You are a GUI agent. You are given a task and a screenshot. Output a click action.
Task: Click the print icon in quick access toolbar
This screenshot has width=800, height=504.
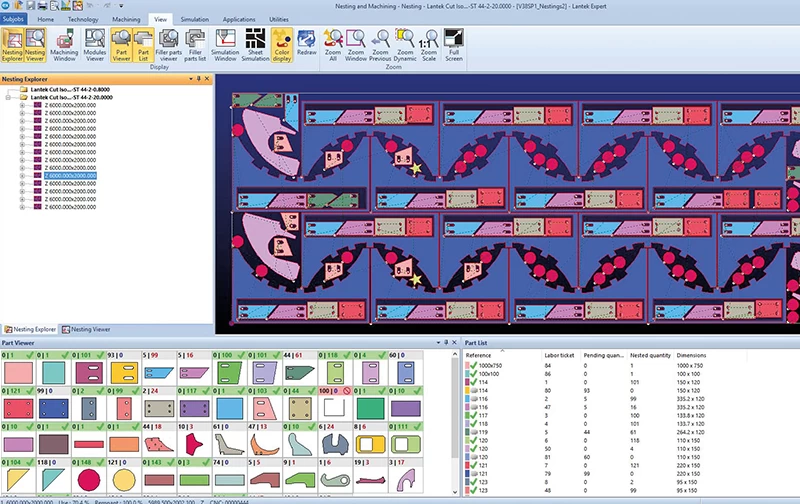42,6
